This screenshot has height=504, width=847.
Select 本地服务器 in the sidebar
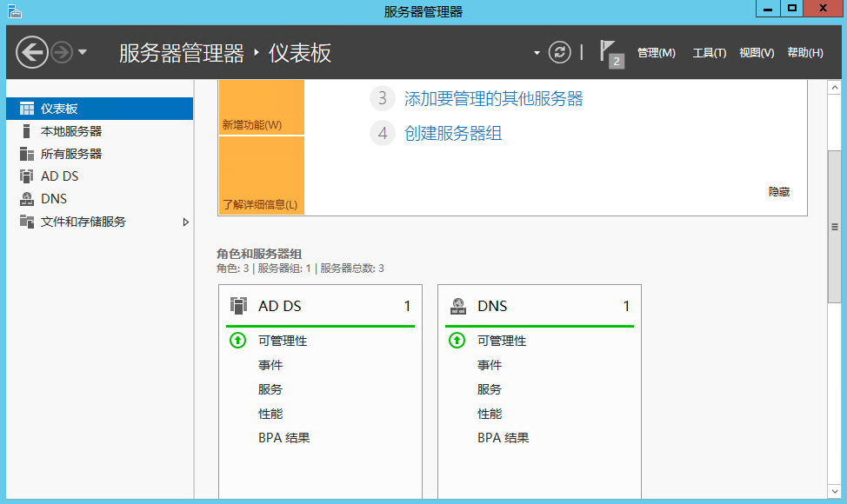99,131
